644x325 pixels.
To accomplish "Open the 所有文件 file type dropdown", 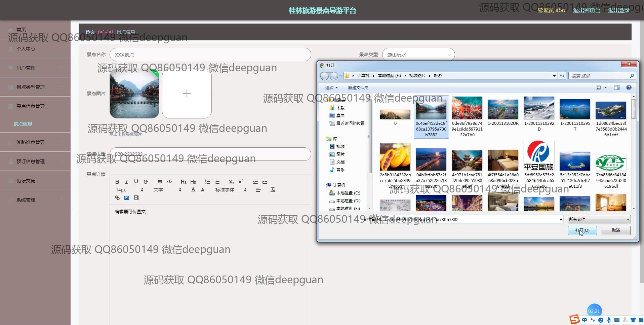I will pyautogui.click(x=599, y=219).
